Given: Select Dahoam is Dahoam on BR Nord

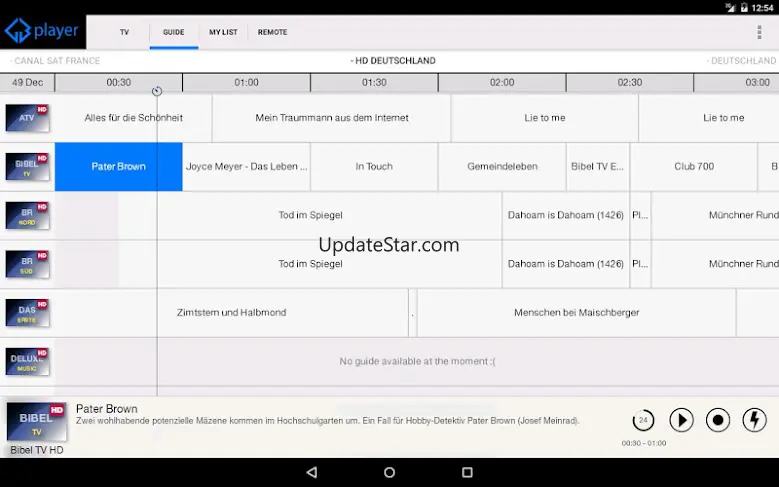Looking at the screenshot, I should click(x=566, y=215).
